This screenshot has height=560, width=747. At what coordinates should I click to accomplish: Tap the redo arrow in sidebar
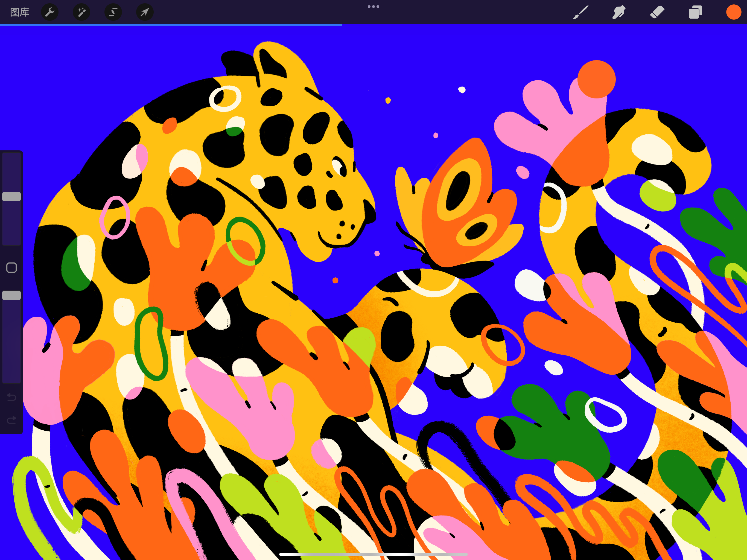(11, 420)
